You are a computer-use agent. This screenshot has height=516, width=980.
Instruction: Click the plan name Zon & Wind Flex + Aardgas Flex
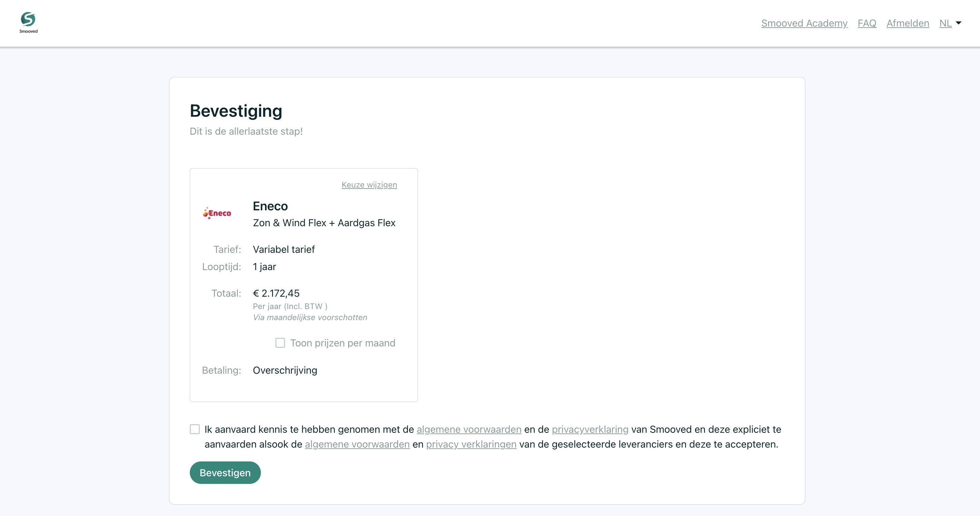click(x=324, y=223)
